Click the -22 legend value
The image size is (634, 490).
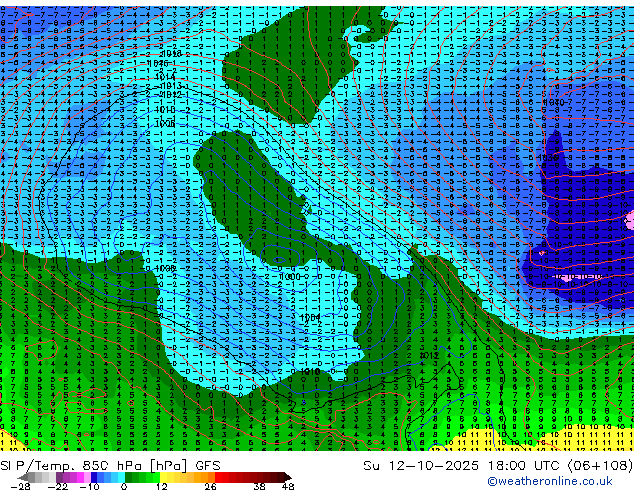pyautogui.click(x=58, y=486)
